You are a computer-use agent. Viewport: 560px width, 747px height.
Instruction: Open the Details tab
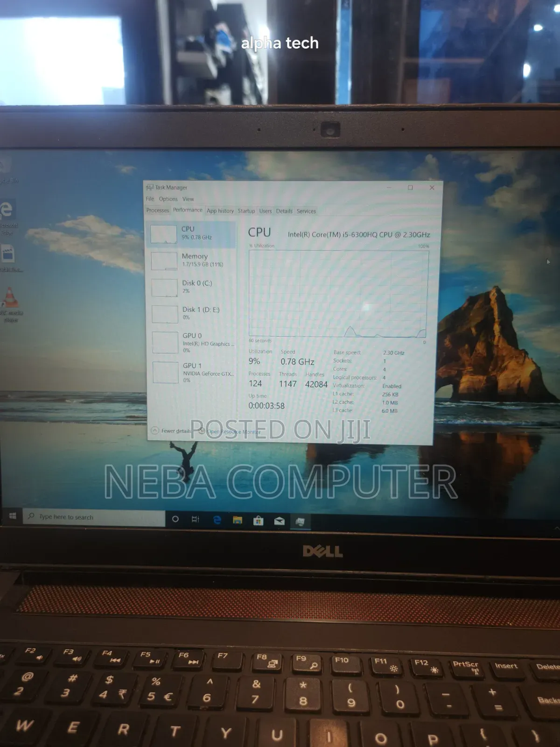click(x=284, y=211)
